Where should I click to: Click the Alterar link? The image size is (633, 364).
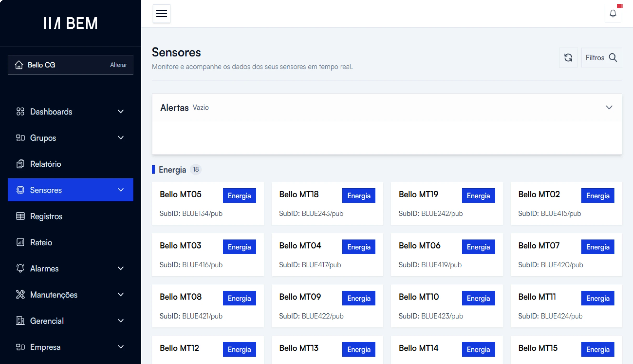(x=119, y=65)
